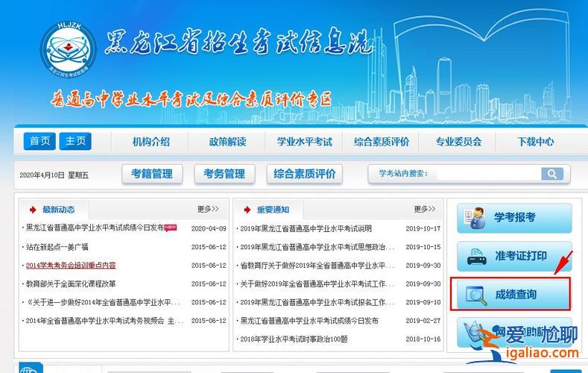Open 下载中心 from the navigation bar
This screenshot has width=588, height=373.
point(535,142)
